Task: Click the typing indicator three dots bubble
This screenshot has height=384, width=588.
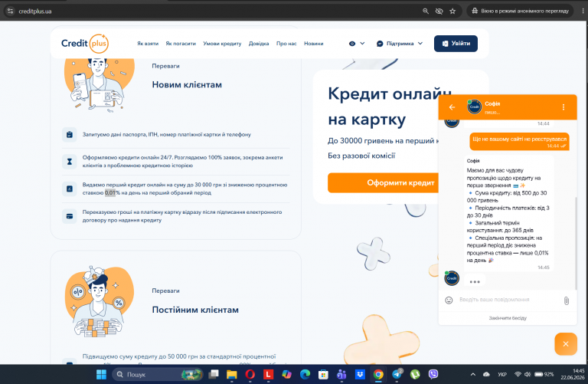Action: point(475,281)
